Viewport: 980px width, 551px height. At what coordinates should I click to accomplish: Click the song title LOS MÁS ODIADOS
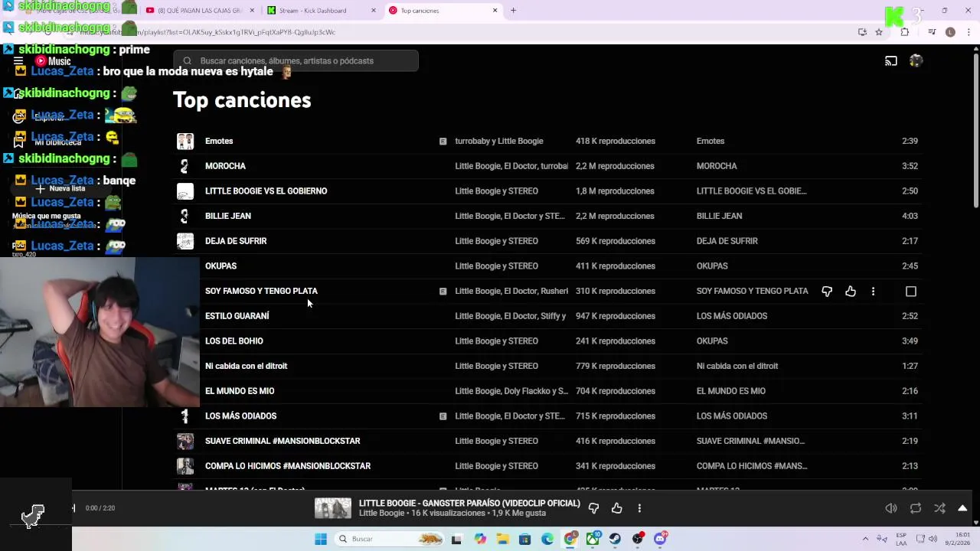(x=240, y=416)
